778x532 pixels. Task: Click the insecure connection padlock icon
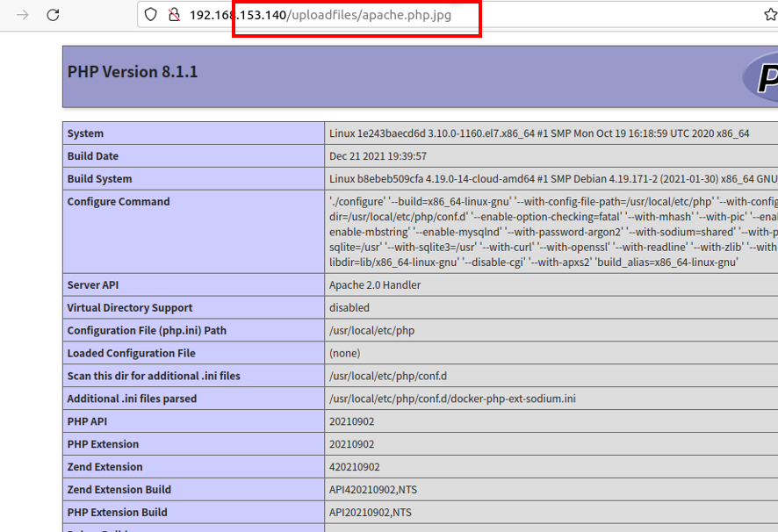173,15
